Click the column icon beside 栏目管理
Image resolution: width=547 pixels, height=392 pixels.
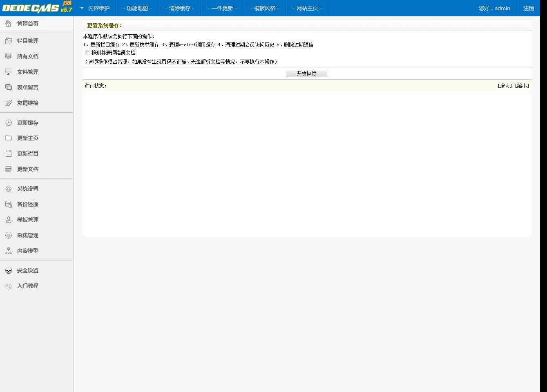point(9,41)
